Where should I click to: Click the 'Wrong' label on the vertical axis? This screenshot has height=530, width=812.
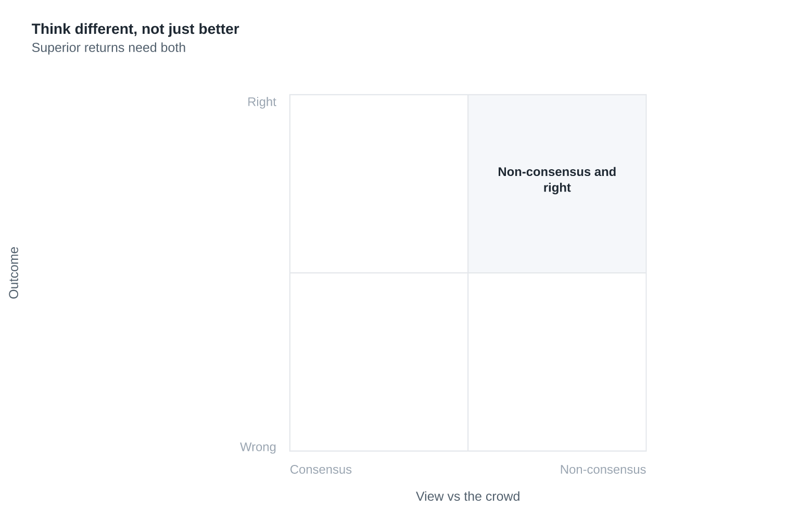pos(258,447)
